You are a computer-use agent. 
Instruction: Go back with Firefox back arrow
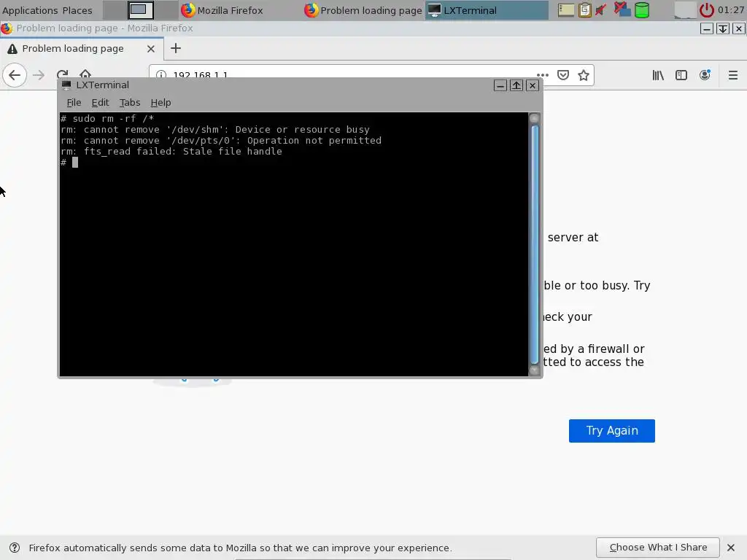click(x=15, y=75)
